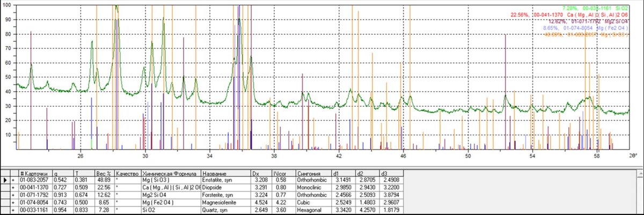This screenshot has width=644, height=215.
Task: Click orange legend entry for Mg ( Si O3 )
Action: click(x=586, y=34)
